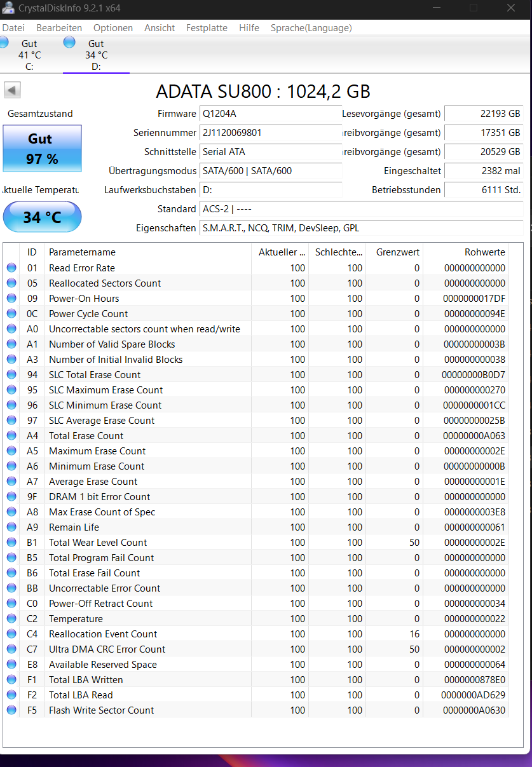
Task: Click status icon of Read Error Rate row
Action: point(11,268)
